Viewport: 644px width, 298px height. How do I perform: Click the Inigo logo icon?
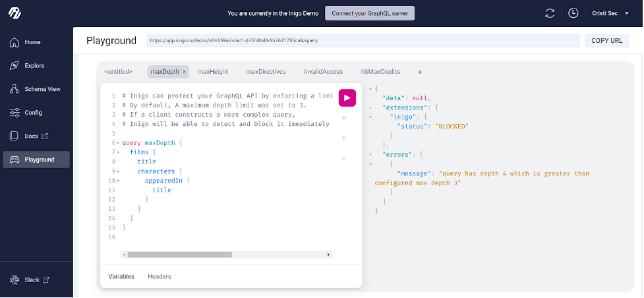click(x=15, y=13)
